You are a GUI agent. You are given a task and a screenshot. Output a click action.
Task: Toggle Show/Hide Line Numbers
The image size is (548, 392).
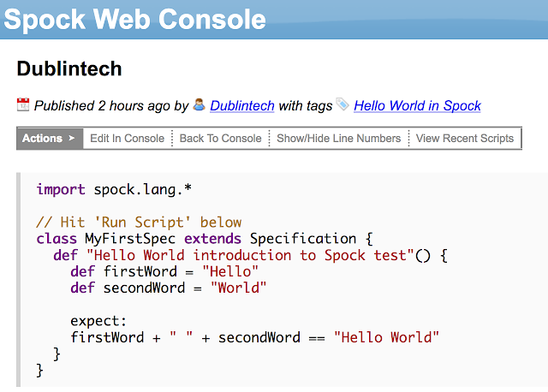point(339,139)
